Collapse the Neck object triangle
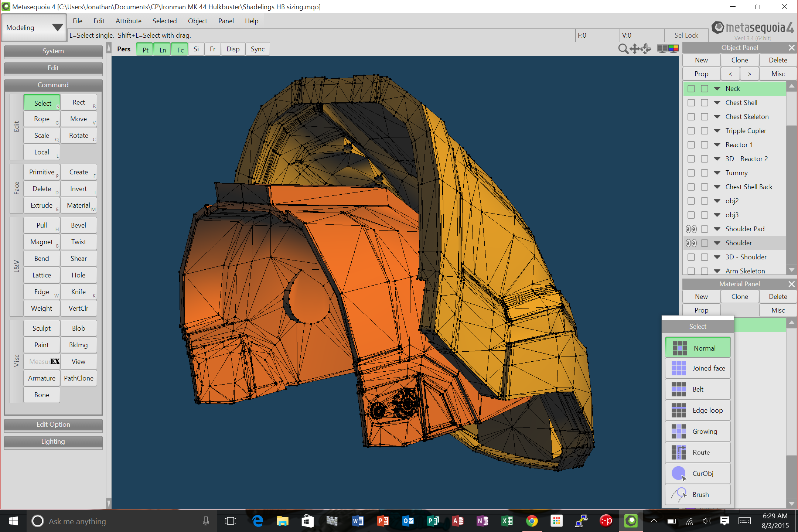The image size is (798, 532). click(x=717, y=89)
